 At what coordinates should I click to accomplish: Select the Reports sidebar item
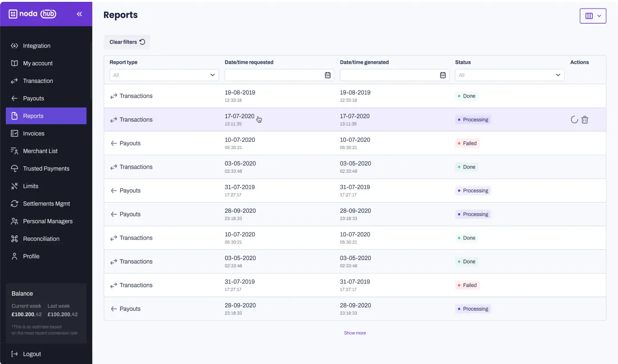(46, 116)
